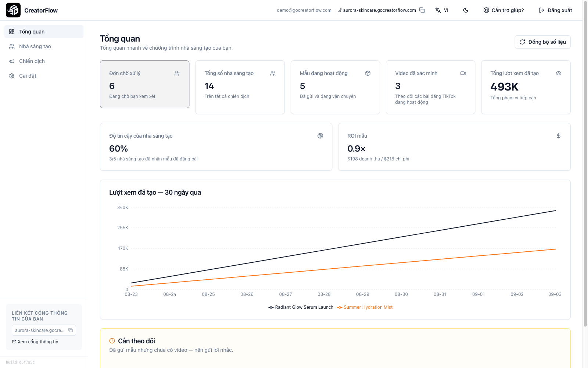Click the 0.9× ROI value
Viewport: 588px width, 368px height.
(x=356, y=149)
